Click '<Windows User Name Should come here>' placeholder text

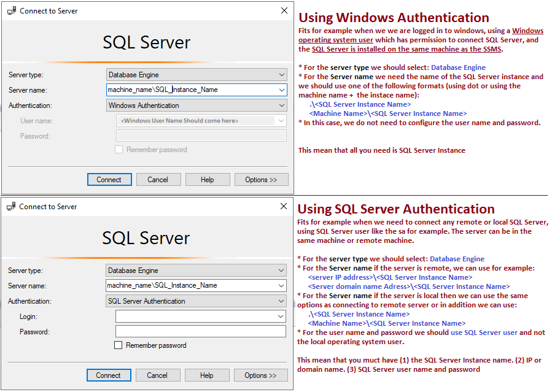(x=179, y=121)
